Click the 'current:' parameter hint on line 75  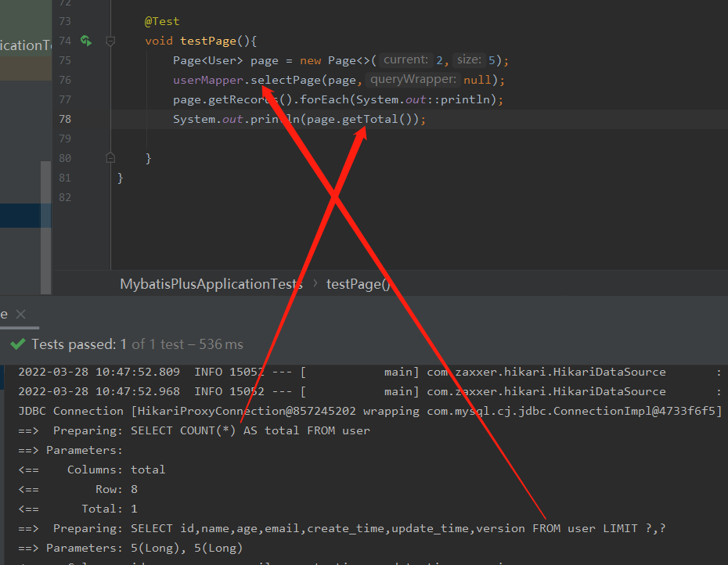(405, 60)
